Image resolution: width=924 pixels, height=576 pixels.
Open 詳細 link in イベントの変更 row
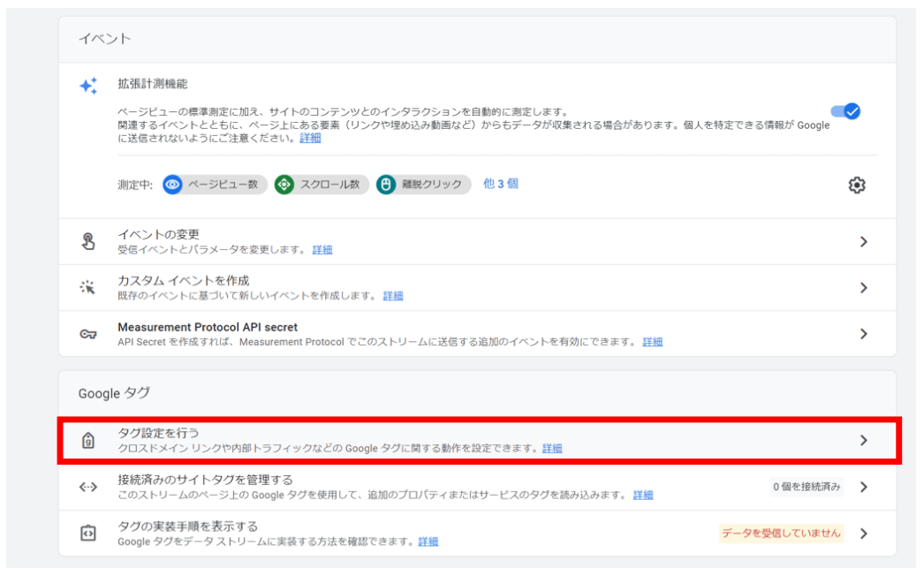(322, 250)
